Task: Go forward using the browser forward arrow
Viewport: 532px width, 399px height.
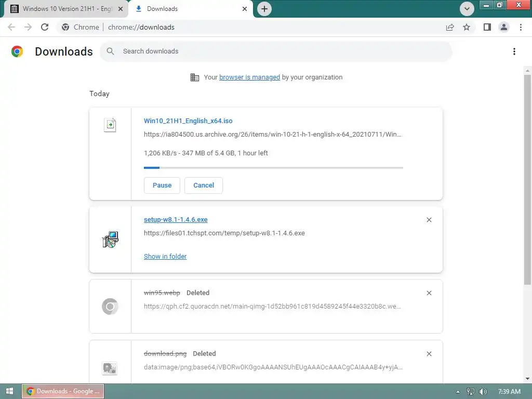Action: pos(28,27)
